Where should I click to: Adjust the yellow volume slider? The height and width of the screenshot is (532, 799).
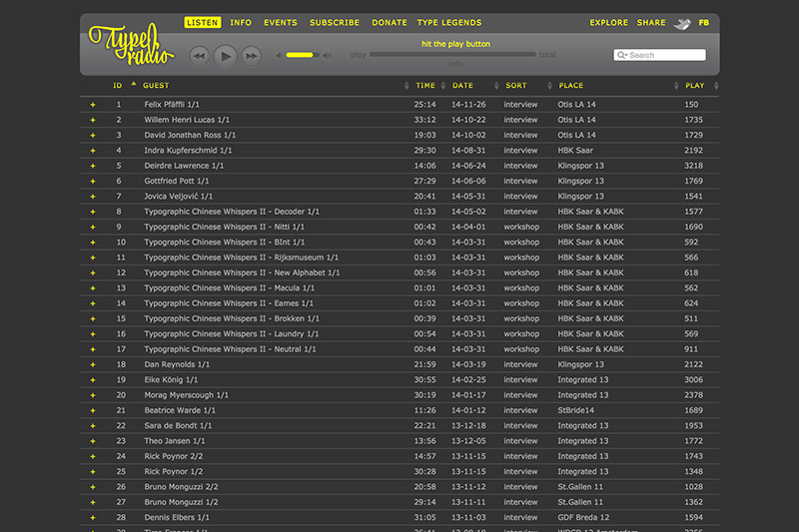pos(303,55)
